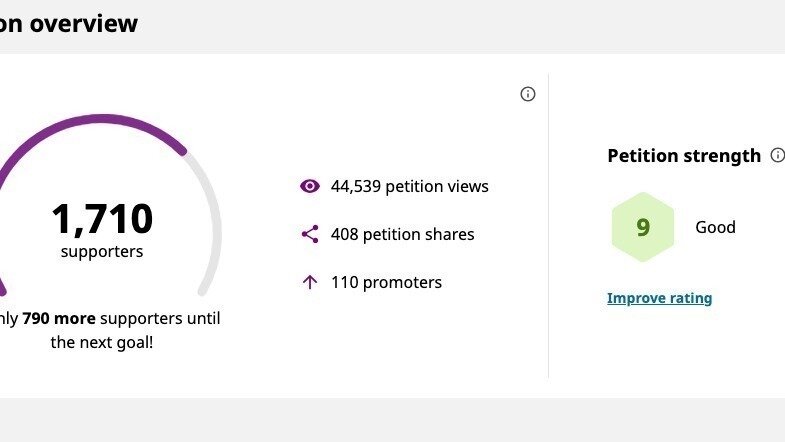785x442 pixels.
Task: Click the overview section heading
Action: 70,23
